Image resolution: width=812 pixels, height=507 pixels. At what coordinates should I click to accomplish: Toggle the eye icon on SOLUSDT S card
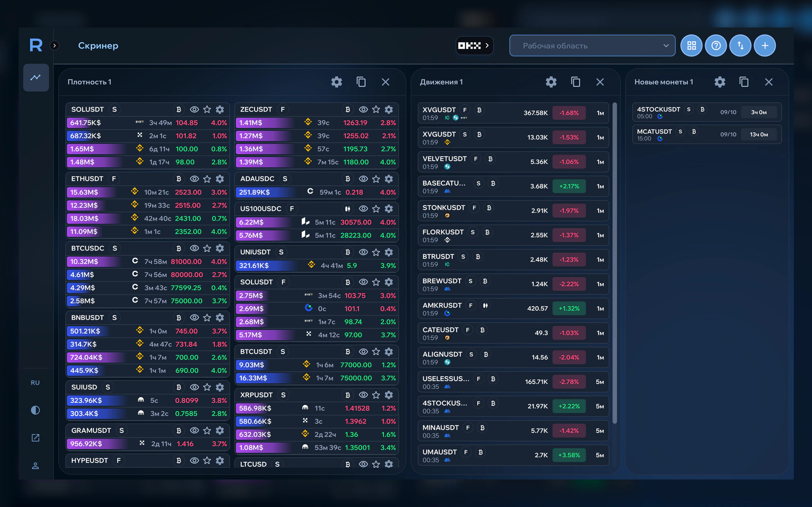[195, 110]
